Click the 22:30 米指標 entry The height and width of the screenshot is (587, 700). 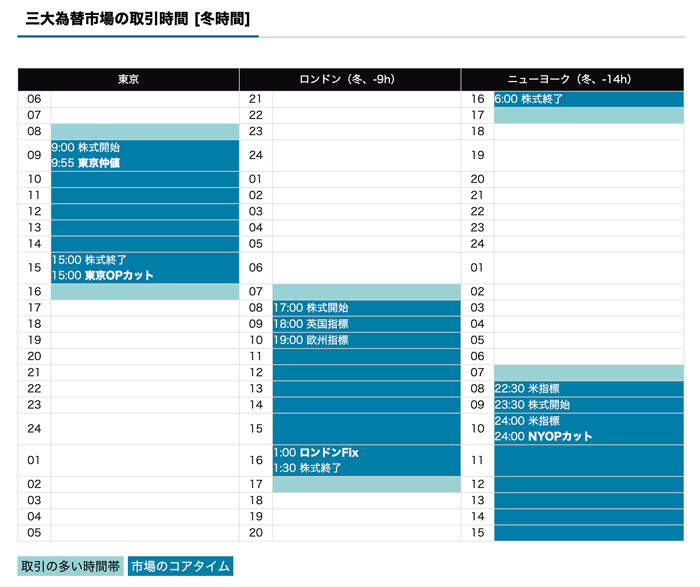[527, 389]
